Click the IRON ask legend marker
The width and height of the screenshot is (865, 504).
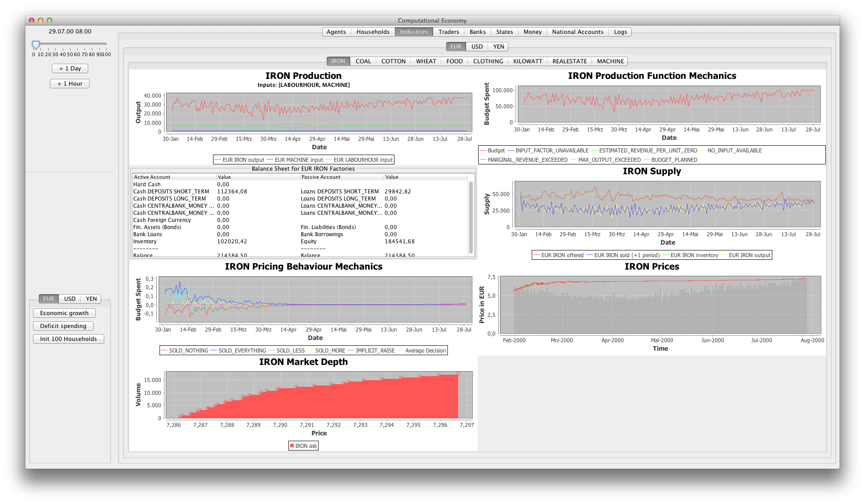coord(292,446)
